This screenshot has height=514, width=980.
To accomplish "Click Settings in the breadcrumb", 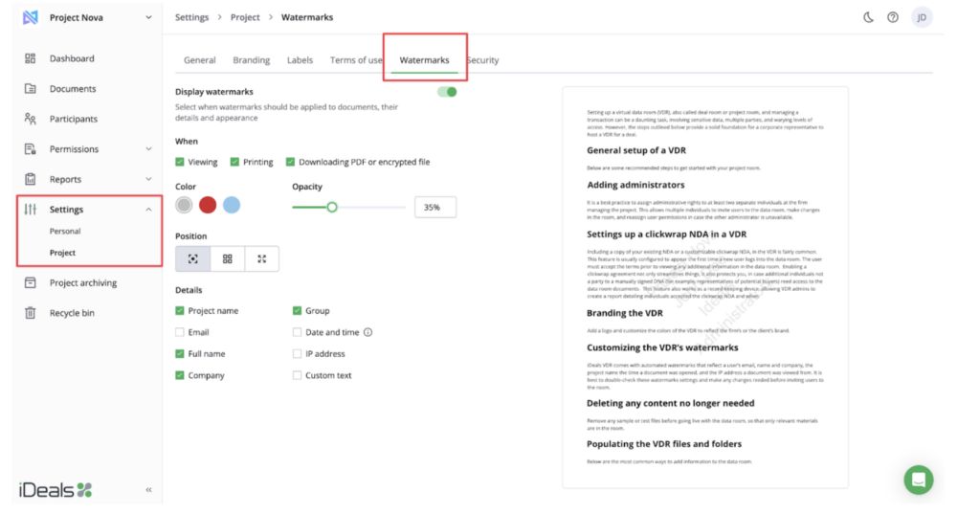I will point(191,17).
